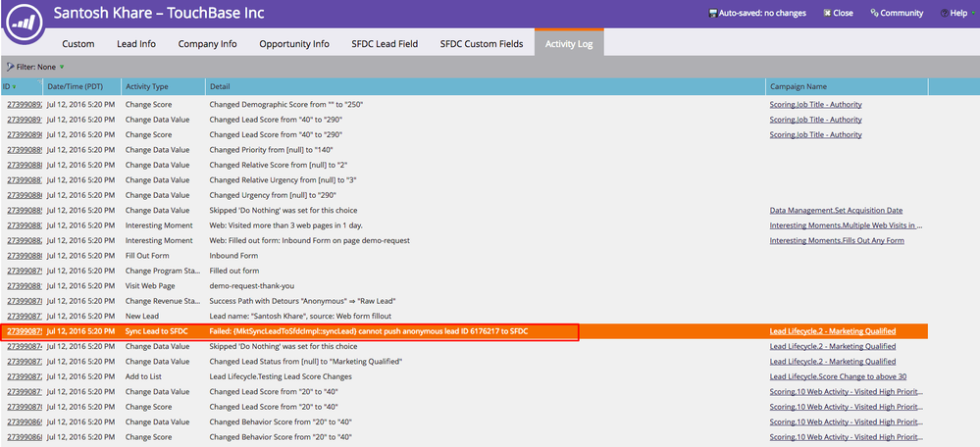Click the Close icon in header
Screen dimensions: 980x447
point(827,14)
